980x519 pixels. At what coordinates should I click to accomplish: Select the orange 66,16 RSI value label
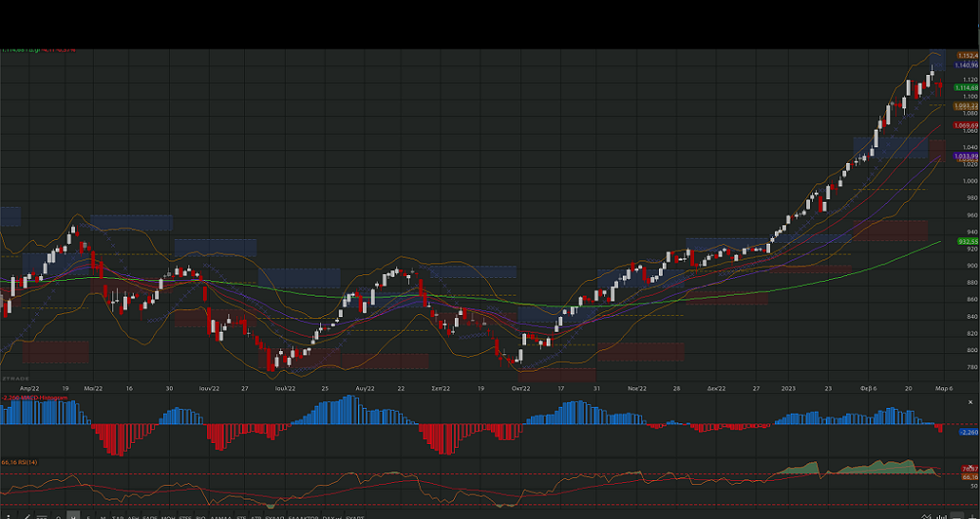[x=970, y=477]
